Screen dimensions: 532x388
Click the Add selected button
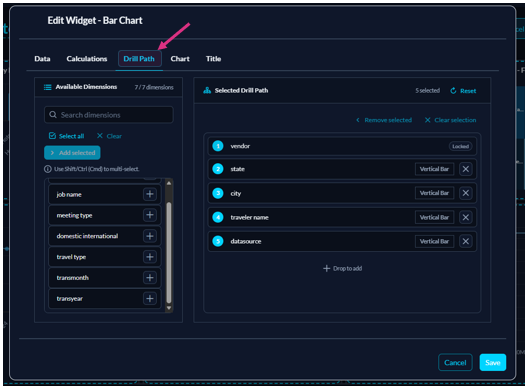tap(72, 153)
